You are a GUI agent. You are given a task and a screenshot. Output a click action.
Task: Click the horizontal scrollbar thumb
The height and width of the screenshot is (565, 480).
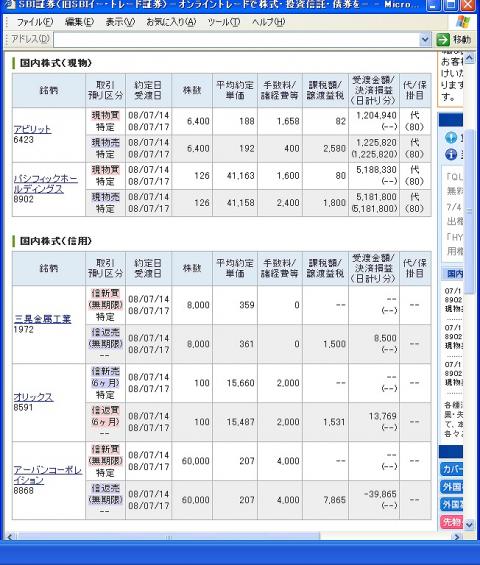point(169,537)
